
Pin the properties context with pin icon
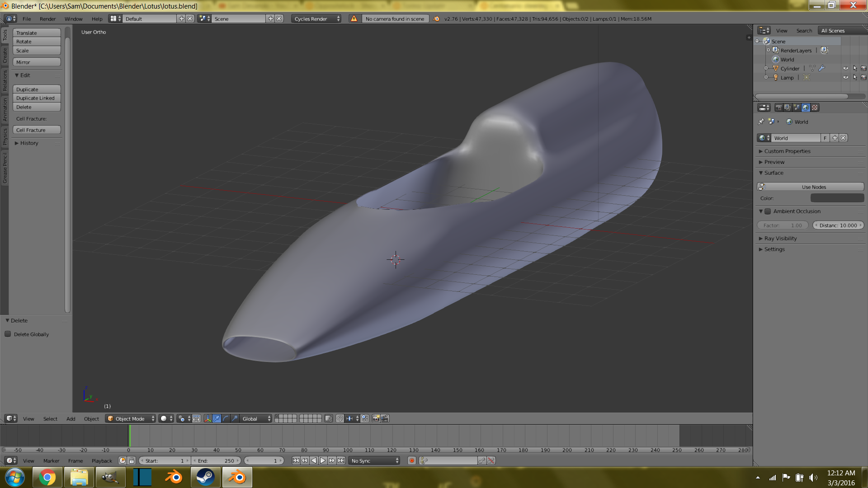click(761, 122)
